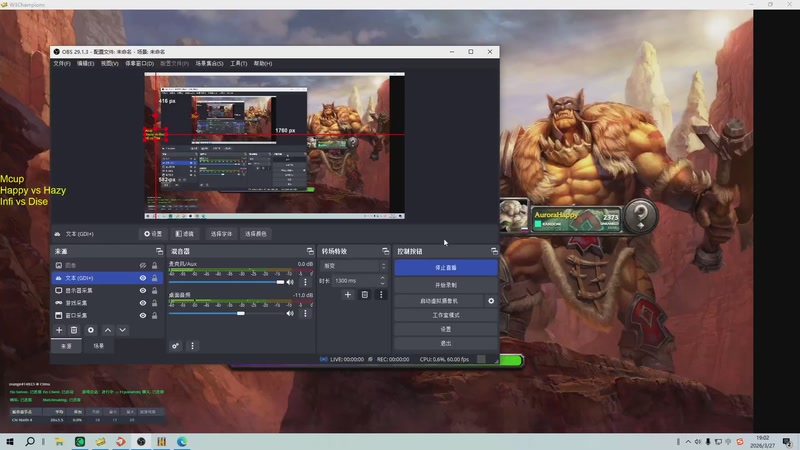Add a scene transition with plus
The height and width of the screenshot is (450, 800).
348,294
